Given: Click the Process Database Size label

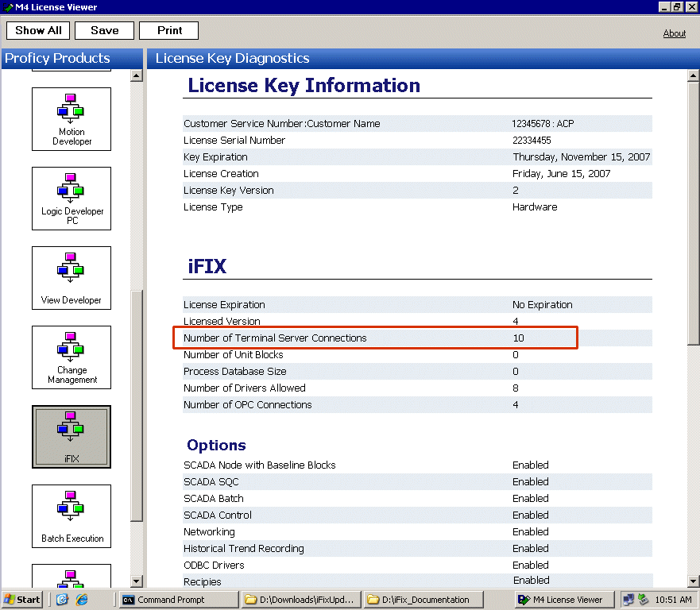Looking at the screenshot, I should (x=235, y=371).
